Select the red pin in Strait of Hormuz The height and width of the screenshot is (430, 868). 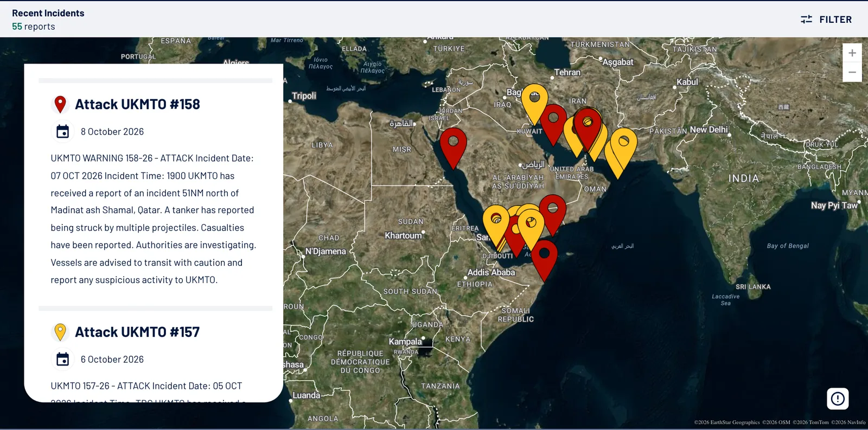click(x=588, y=129)
